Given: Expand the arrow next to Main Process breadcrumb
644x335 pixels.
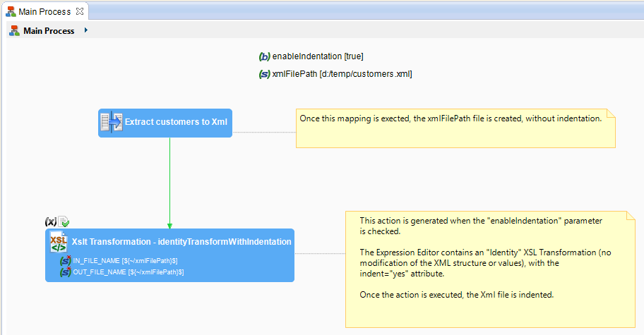Looking at the screenshot, I should tap(85, 30).
